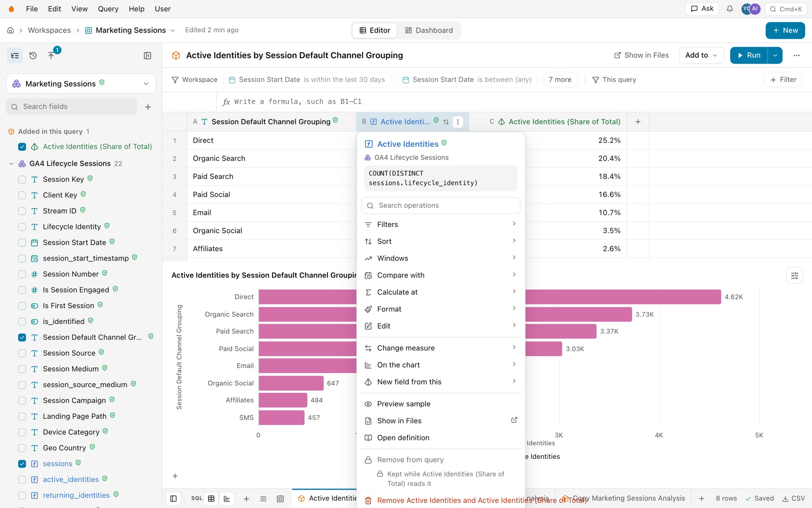This screenshot has width=812, height=508.
Task: Uncheck the sessions measure
Action: 22,464
